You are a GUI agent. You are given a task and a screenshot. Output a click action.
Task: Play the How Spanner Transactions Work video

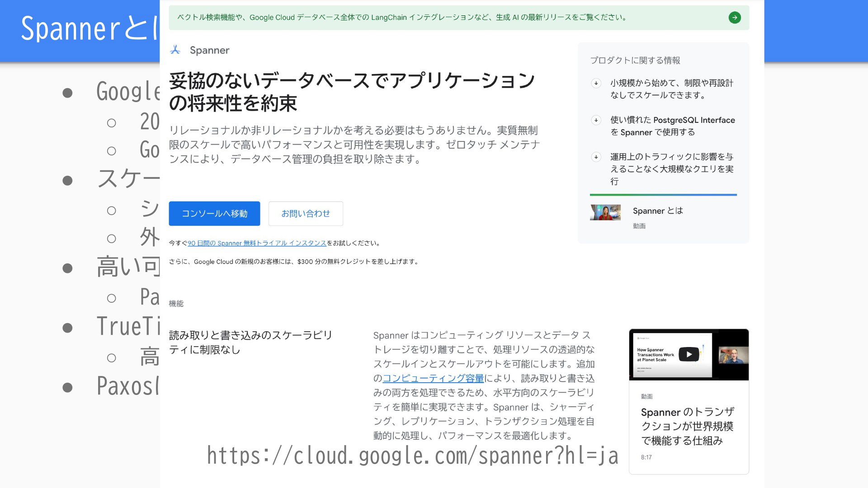pos(689,354)
